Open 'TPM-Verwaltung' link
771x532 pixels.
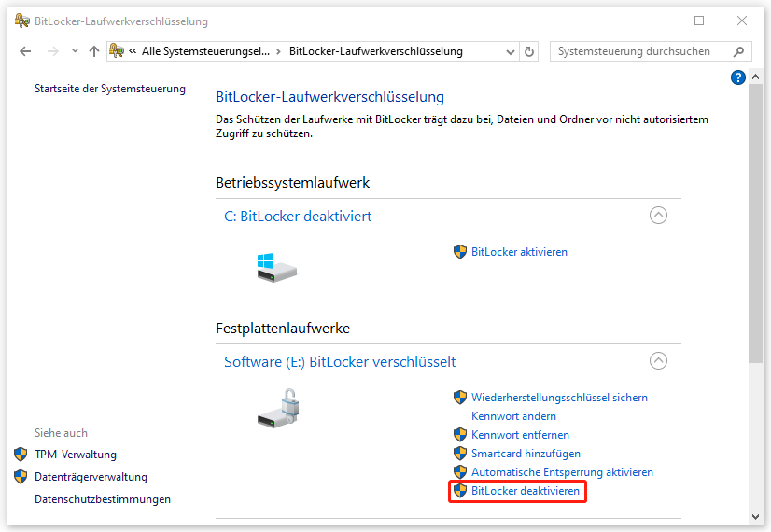(x=76, y=455)
